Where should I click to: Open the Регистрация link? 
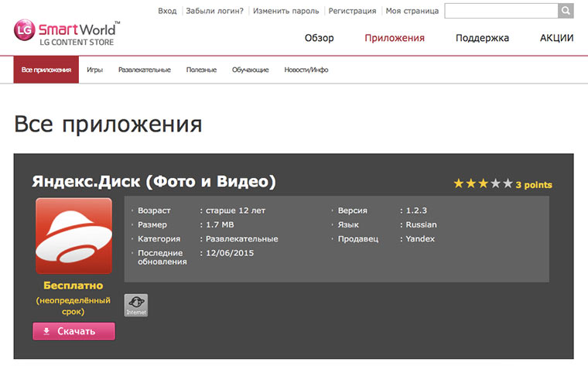point(352,11)
